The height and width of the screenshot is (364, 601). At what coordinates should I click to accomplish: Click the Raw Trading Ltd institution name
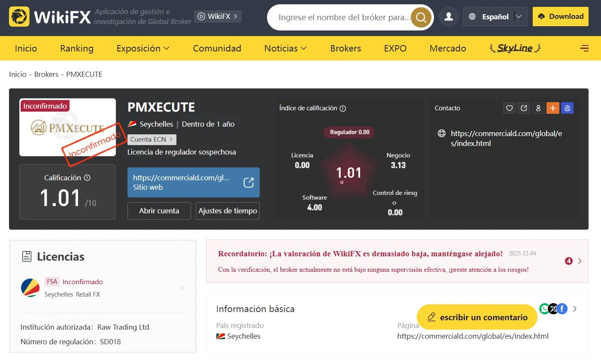123,327
